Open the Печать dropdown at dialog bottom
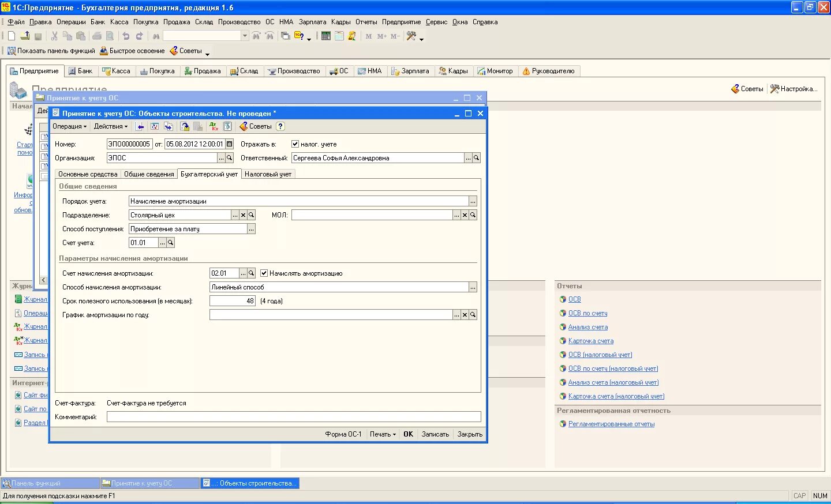The width and height of the screenshot is (831, 504). 383,434
